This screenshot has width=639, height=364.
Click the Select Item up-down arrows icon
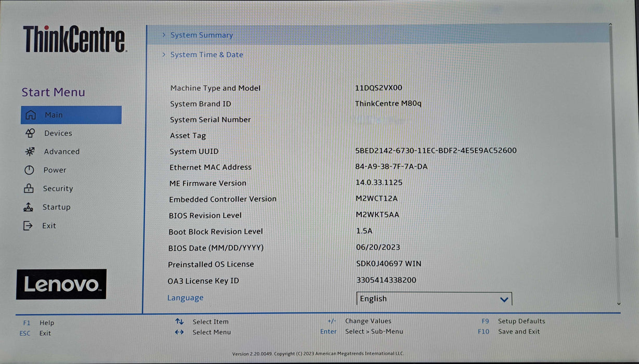(x=179, y=322)
